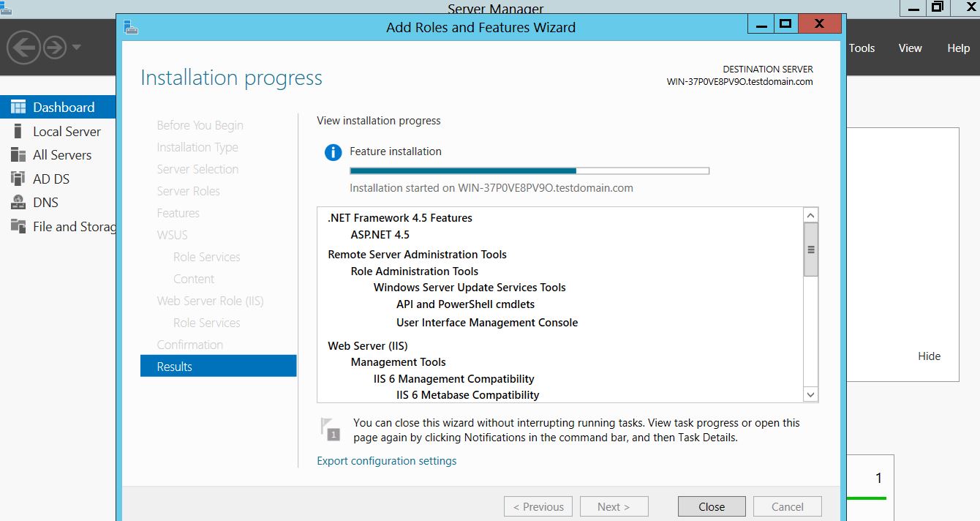Click the feature installation progress bar

coord(529,171)
